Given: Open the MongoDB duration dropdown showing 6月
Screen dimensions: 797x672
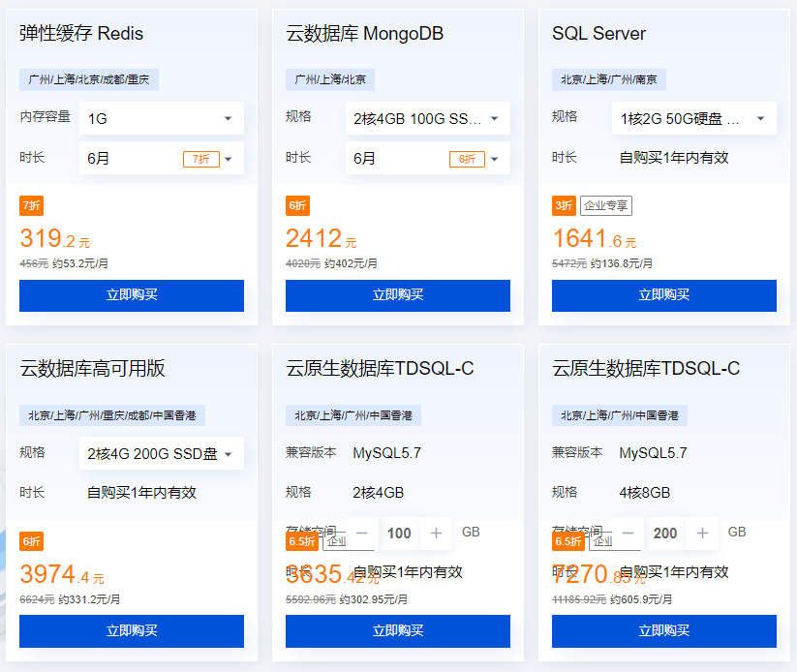Looking at the screenshot, I should [x=427, y=158].
